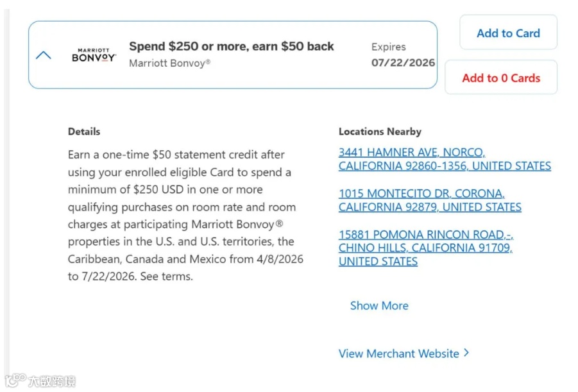The width and height of the screenshot is (578, 392).
Task: Expand more locations with Show More
Action: coord(379,306)
